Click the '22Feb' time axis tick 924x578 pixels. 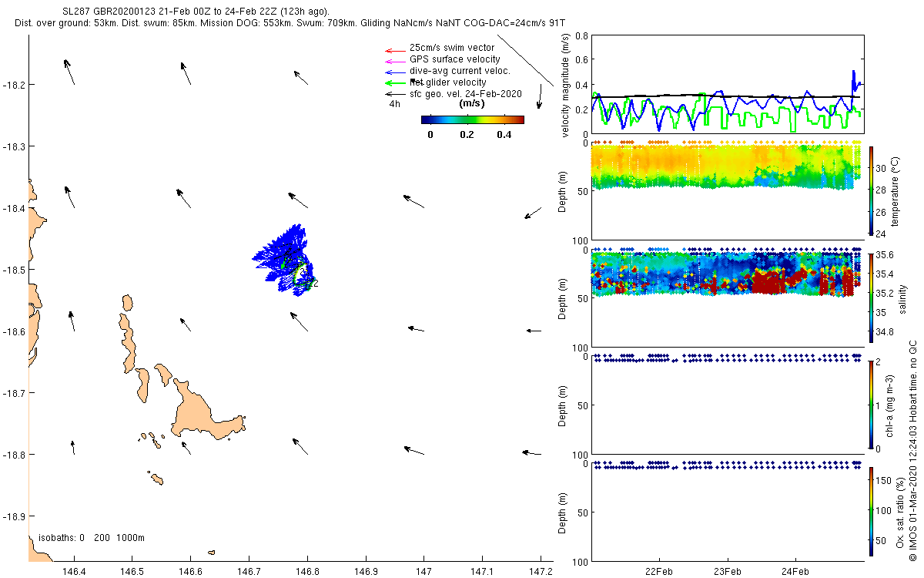659,572
